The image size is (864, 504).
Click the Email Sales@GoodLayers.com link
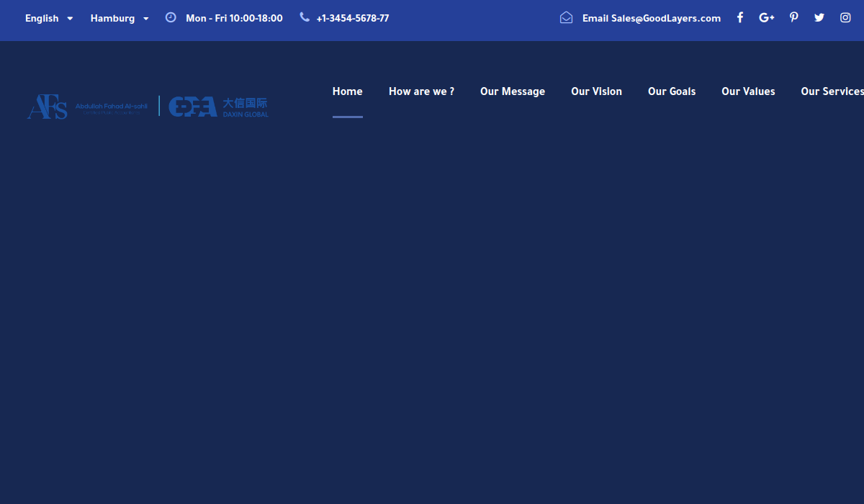click(652, 19)
